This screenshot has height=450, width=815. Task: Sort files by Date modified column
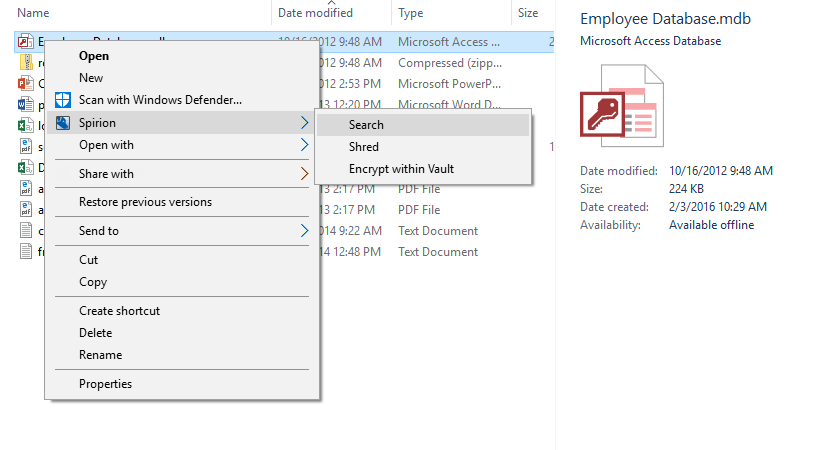point(315,13)
